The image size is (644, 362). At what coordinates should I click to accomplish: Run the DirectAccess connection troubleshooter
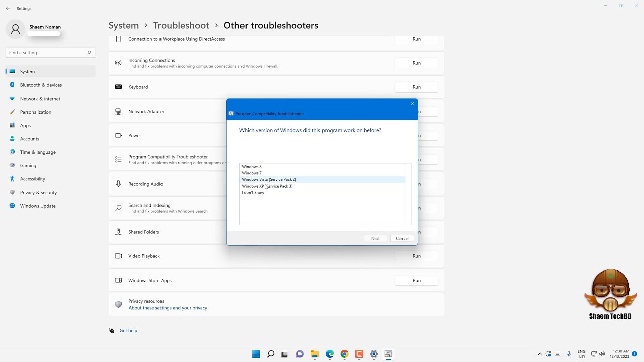[x=417, y=39]
